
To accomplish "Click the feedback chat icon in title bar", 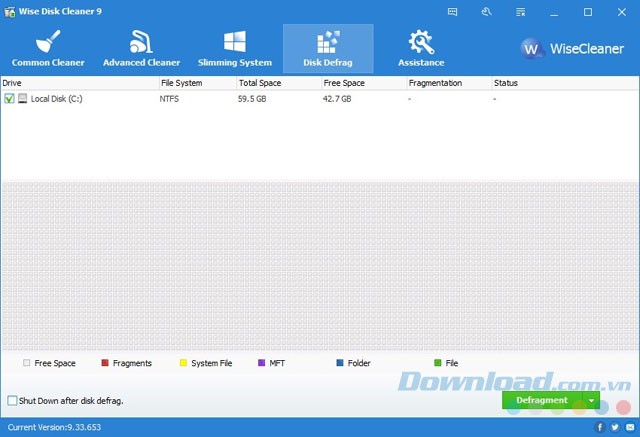I will [455, 12].
